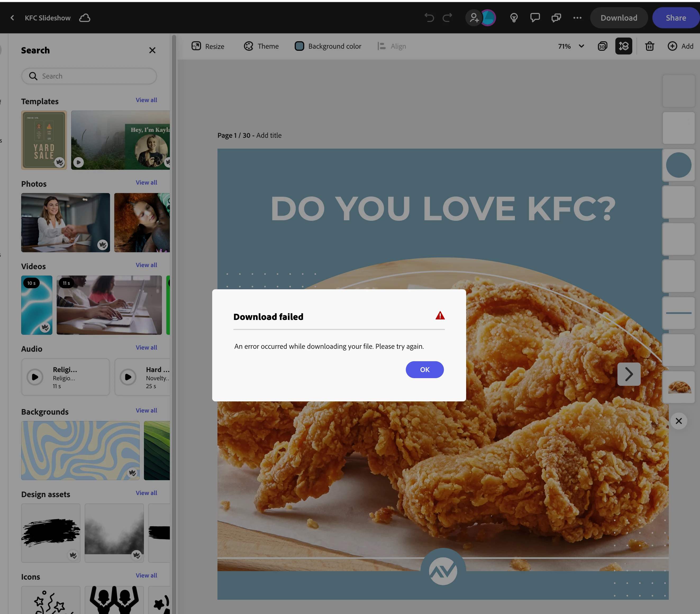View all Templates
Screen dimensions: 700x614
click(x=146, y=100)
